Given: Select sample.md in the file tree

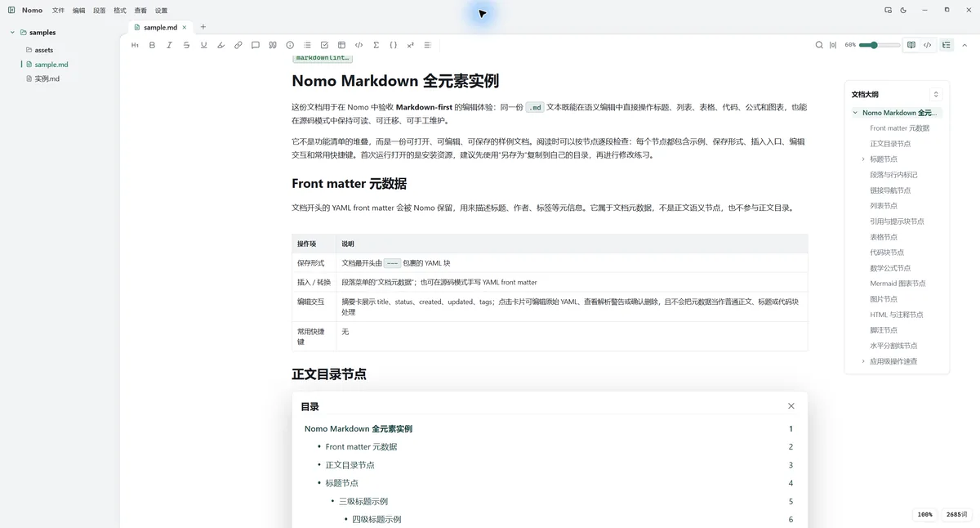Looking at the screenshot, I should [x=47, y=64].
